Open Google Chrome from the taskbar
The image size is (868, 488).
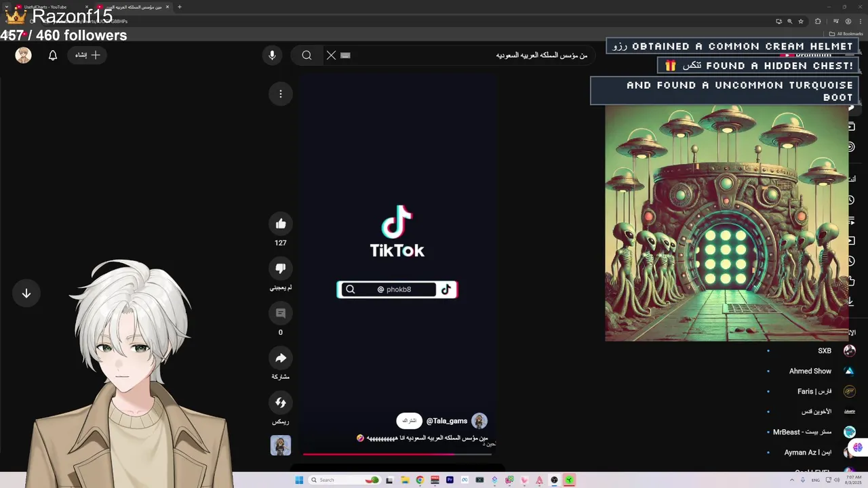coord(420,480)
